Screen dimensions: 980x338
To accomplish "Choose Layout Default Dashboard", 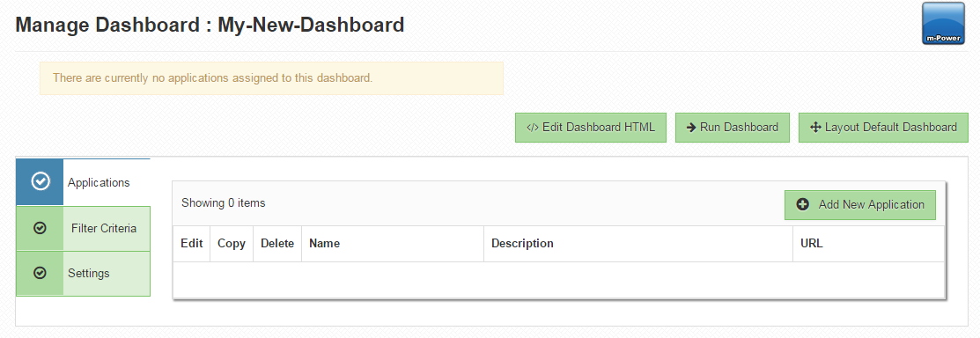I will (x=884, y=128).
